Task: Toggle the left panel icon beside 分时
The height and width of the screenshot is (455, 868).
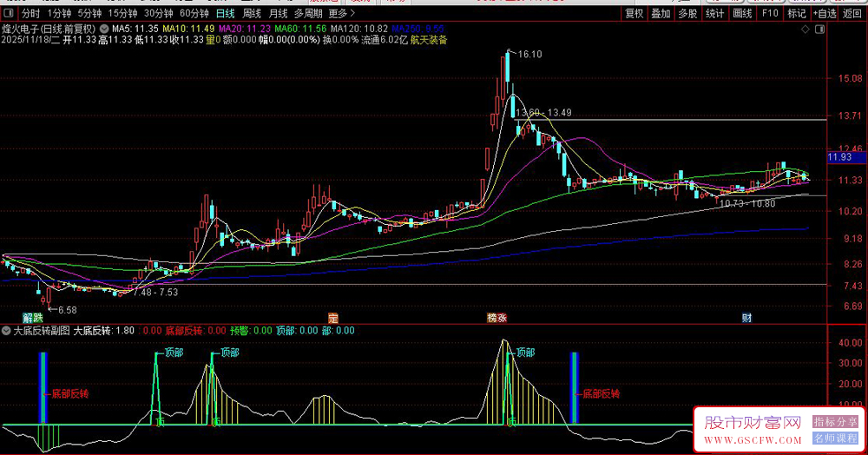Action: pos(8,14)
